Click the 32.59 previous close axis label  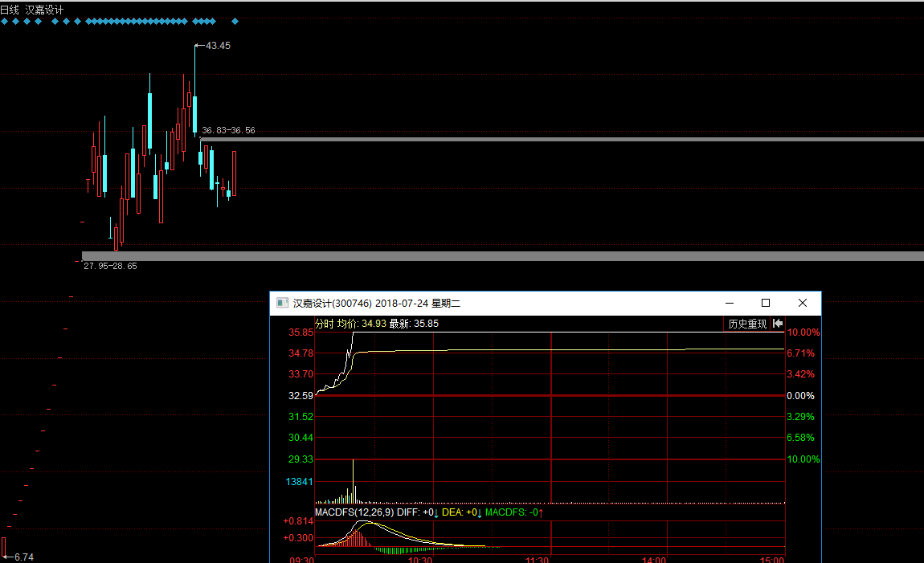301,396
